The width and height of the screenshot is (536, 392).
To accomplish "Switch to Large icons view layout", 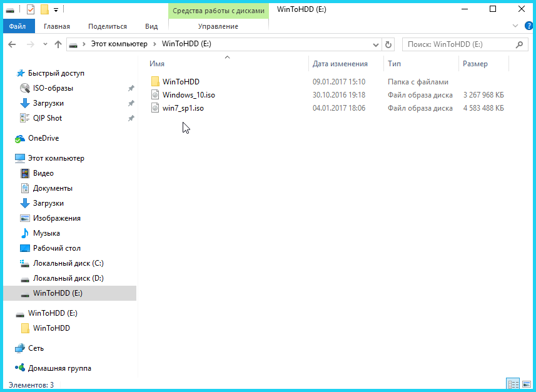I will click(525, 384).
